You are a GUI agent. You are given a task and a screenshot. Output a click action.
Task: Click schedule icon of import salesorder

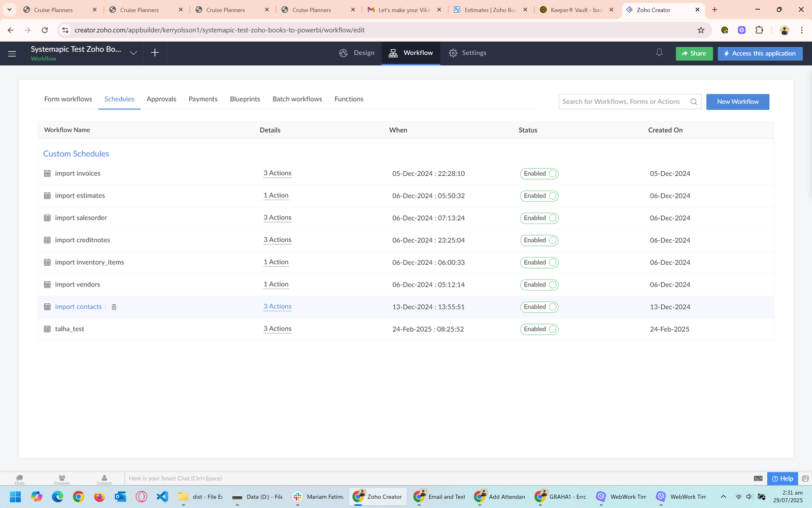(47, 218)
